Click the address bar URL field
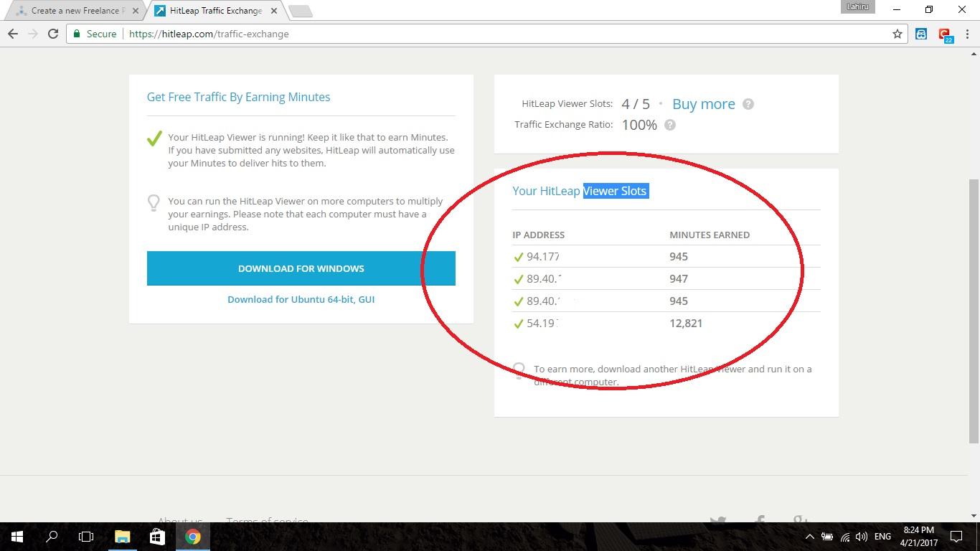Viewport: 980px width, 551px height. (x=502, y=34)
